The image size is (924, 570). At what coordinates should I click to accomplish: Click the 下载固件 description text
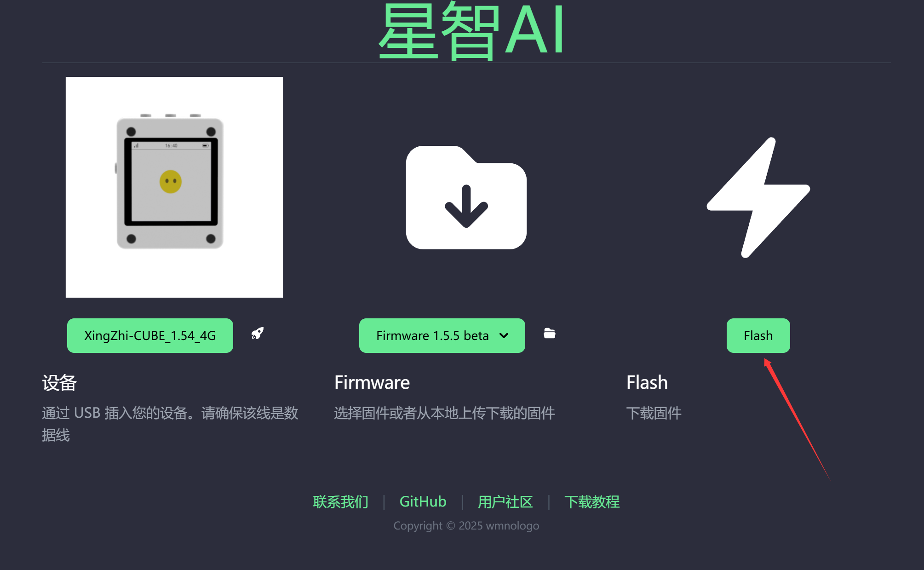pos(654,413)
